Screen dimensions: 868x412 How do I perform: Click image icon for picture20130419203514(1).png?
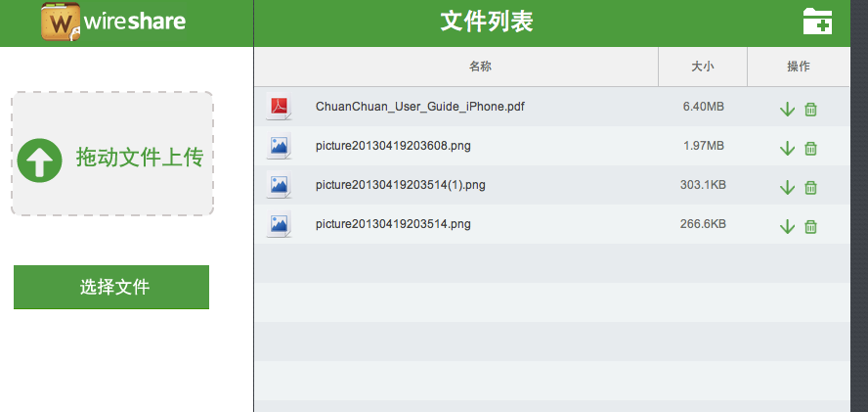pos(279,185)
